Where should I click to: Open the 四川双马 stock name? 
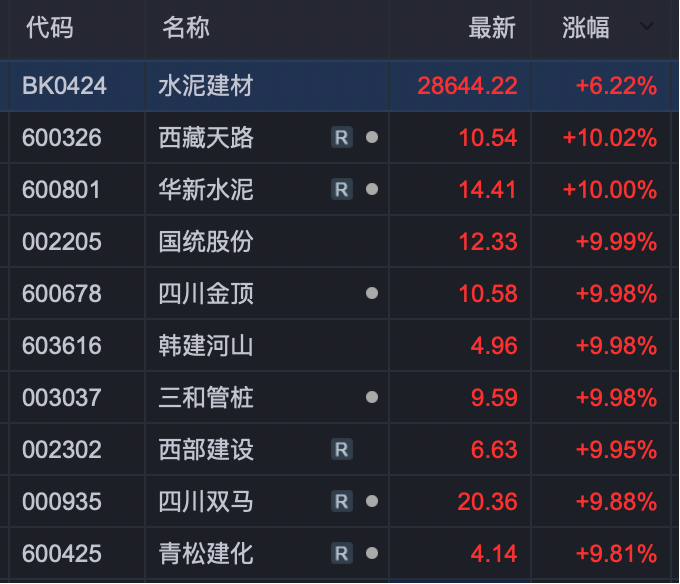(206, 502)
